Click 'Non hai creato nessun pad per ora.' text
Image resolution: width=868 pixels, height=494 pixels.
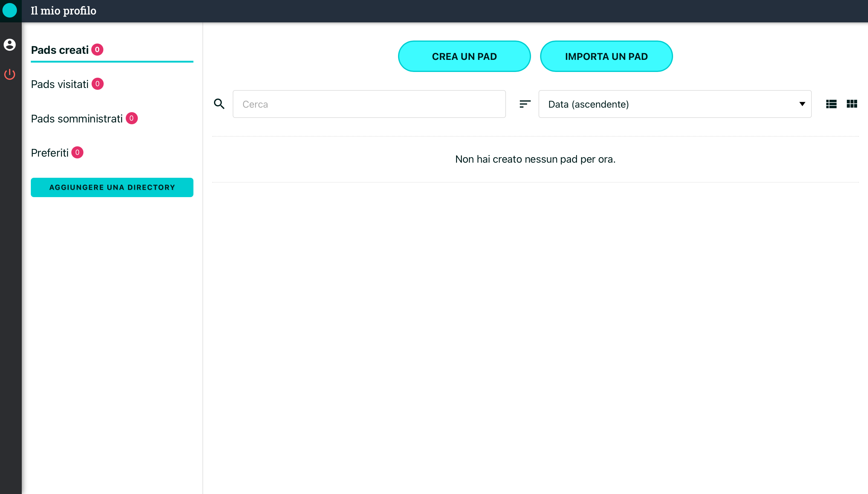coord(535,159)
